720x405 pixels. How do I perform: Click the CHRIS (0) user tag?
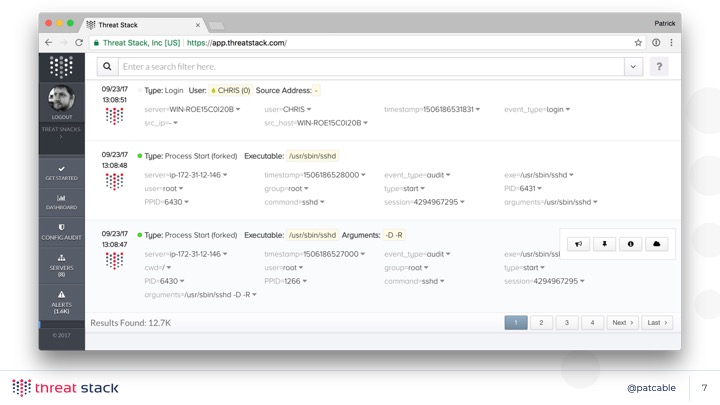pos(230,90)
